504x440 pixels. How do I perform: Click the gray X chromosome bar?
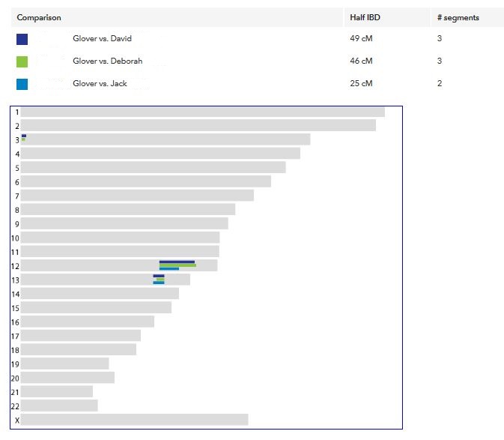pyautogui.click(x=135, y=420)
